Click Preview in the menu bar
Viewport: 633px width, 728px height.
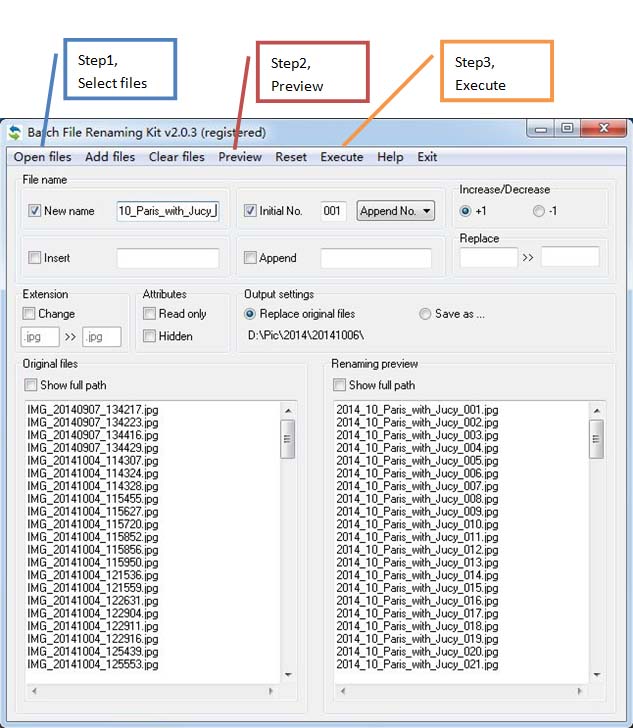[240, 157]
